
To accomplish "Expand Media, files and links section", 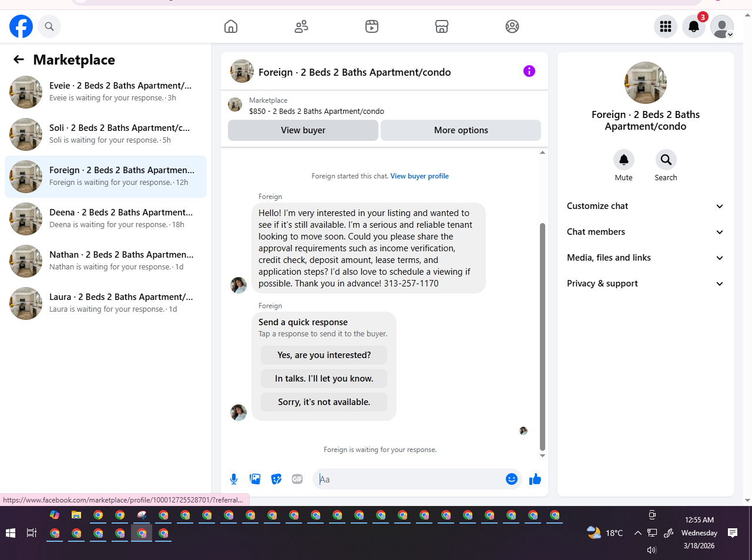I will (x=646, y=258).
